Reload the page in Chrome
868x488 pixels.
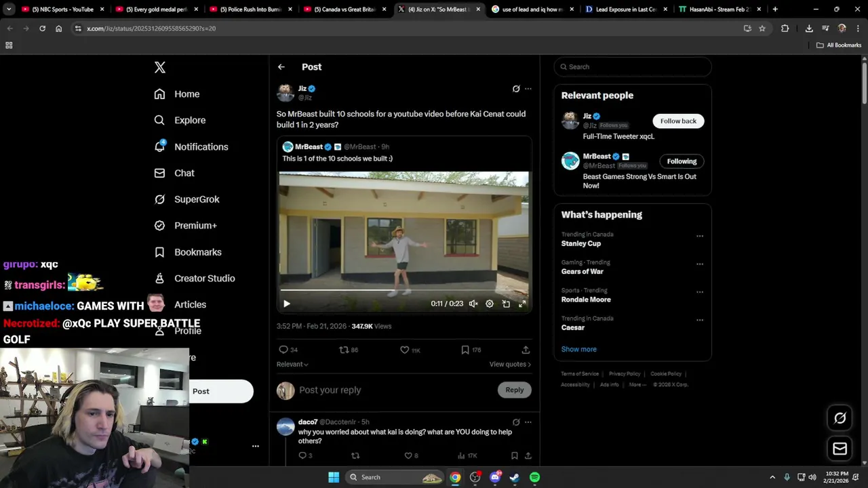click(42, 28)
